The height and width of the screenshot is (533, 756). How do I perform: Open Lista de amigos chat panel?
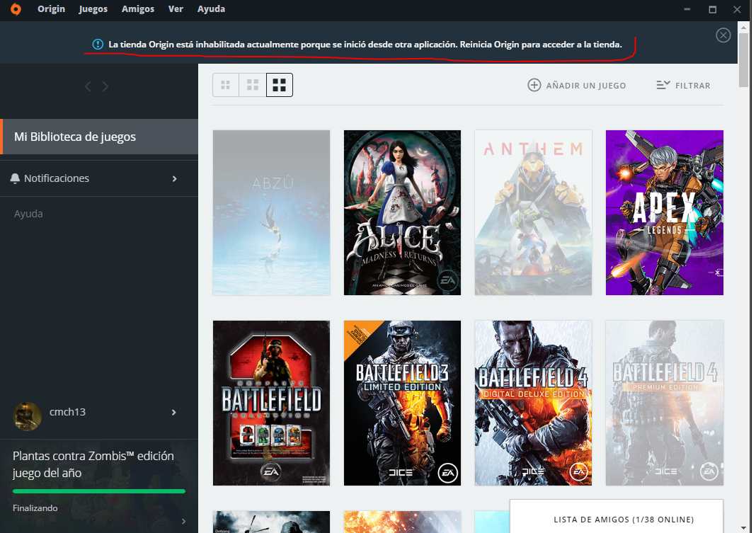[617, 517]
